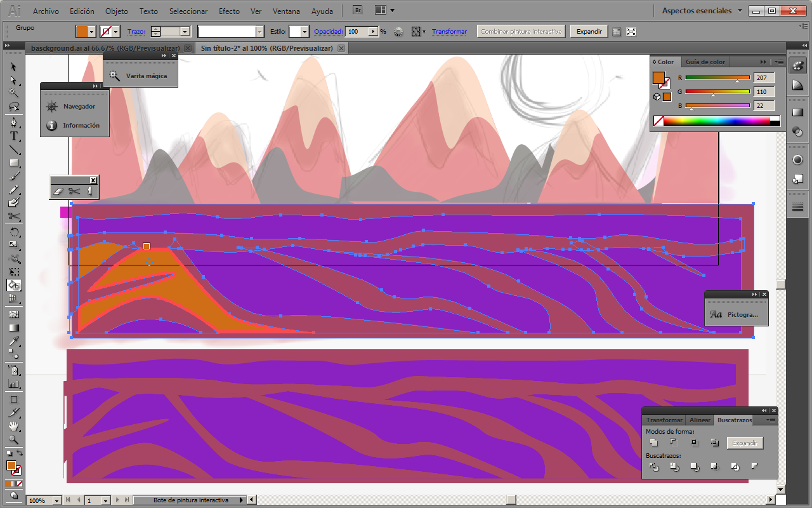
Task: Select the Selection arrow tool
Action: pyautogui.click(x=13, y=67)
